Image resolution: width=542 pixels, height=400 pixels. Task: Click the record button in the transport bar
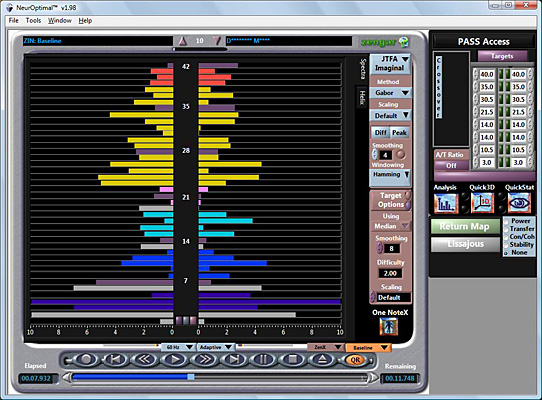(x=86, y=360)
